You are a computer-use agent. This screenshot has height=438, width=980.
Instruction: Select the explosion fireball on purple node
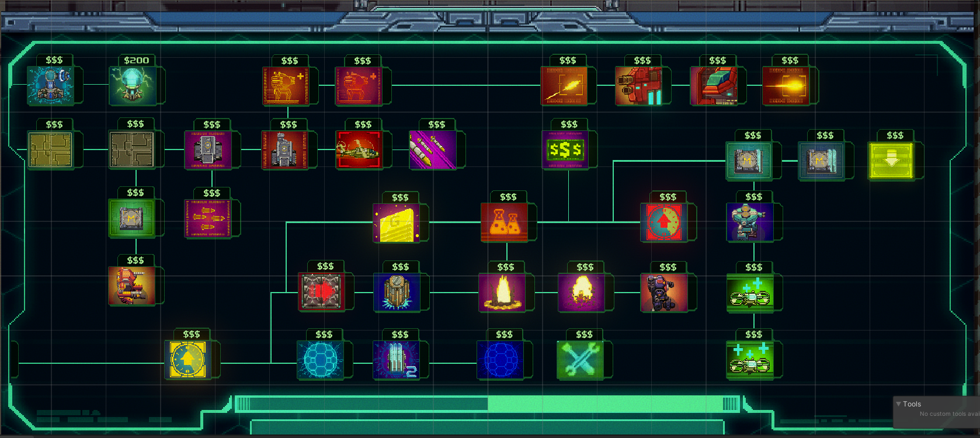coord(582,292)
